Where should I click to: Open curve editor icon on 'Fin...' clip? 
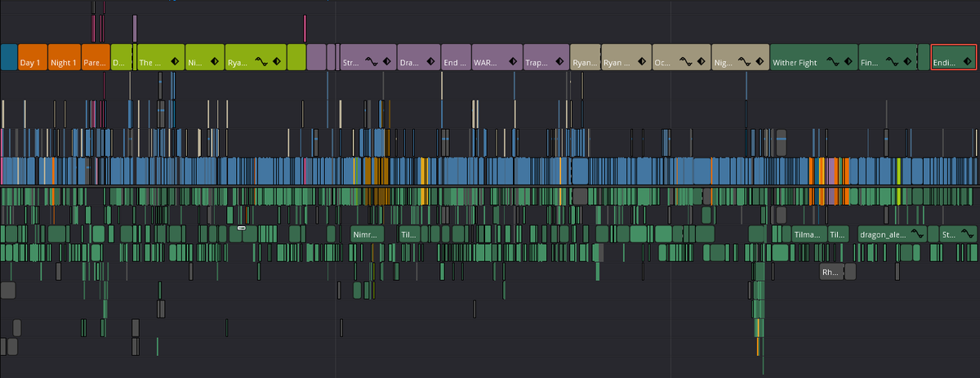click(893, 62)
